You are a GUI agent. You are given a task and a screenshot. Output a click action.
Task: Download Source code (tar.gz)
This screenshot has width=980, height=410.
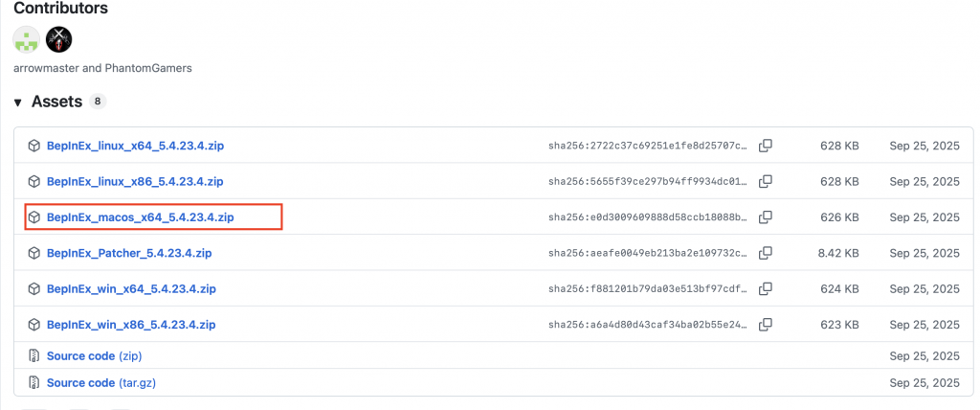[101, 382]
